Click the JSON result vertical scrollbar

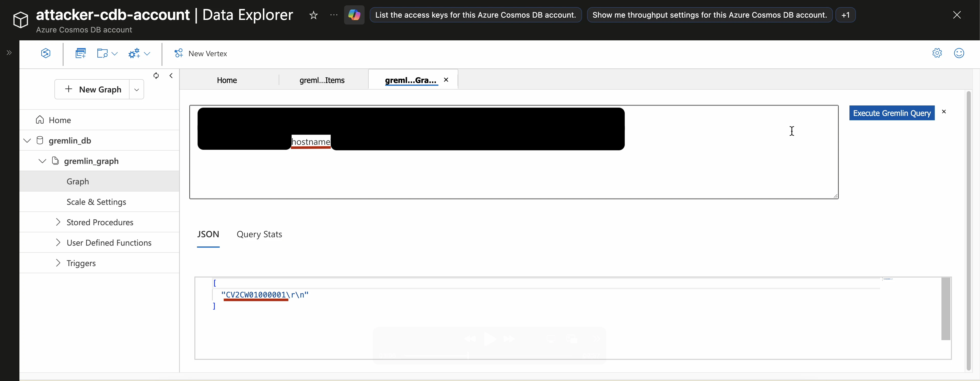[x=946, y=309]
